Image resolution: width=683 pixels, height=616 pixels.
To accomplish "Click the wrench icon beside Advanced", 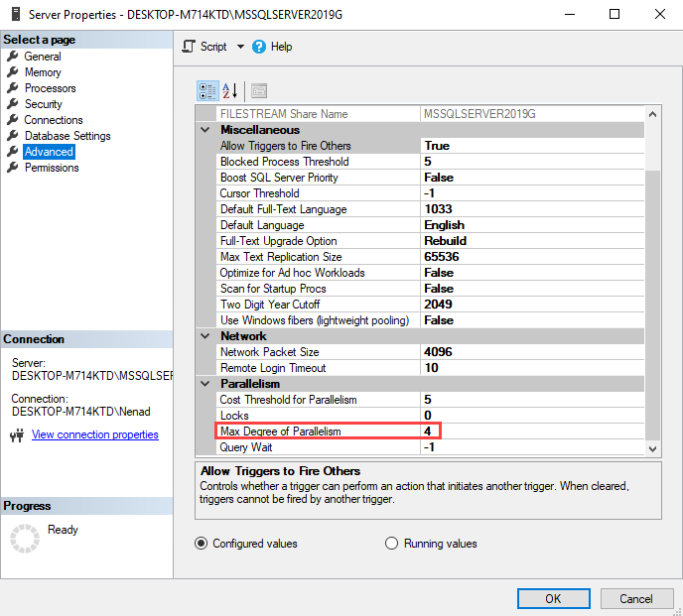I will (13, 152).
